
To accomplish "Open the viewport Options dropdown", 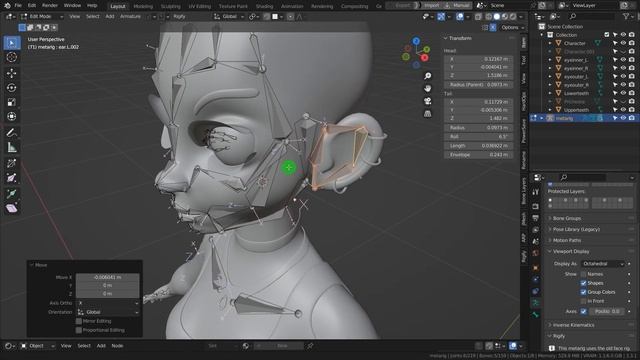I will [512, 28].
